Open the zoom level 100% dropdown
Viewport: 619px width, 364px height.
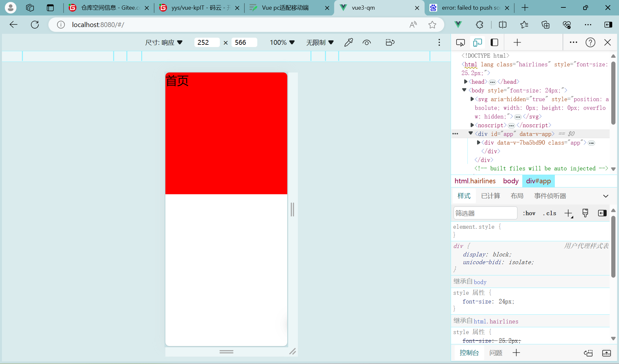tap(282, 42)
